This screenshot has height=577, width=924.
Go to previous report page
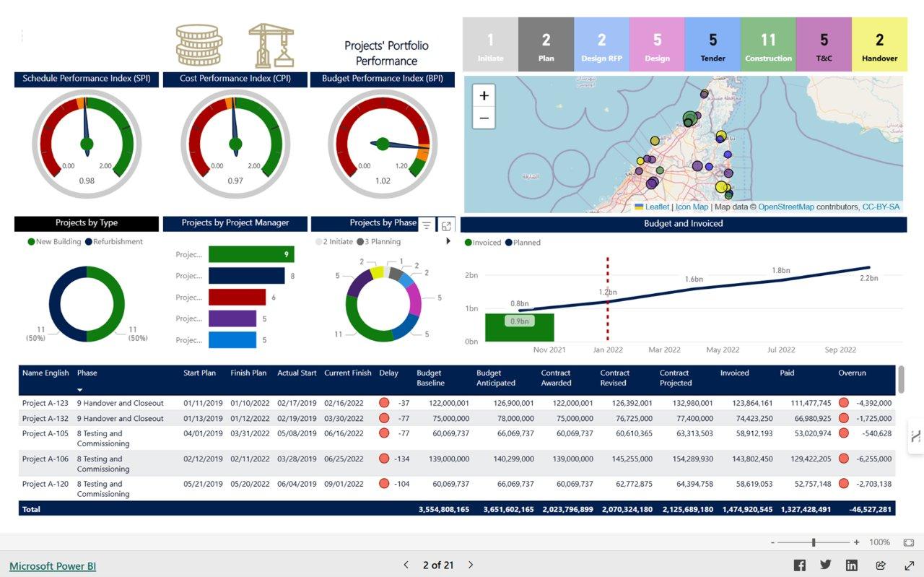click(406, 565)
